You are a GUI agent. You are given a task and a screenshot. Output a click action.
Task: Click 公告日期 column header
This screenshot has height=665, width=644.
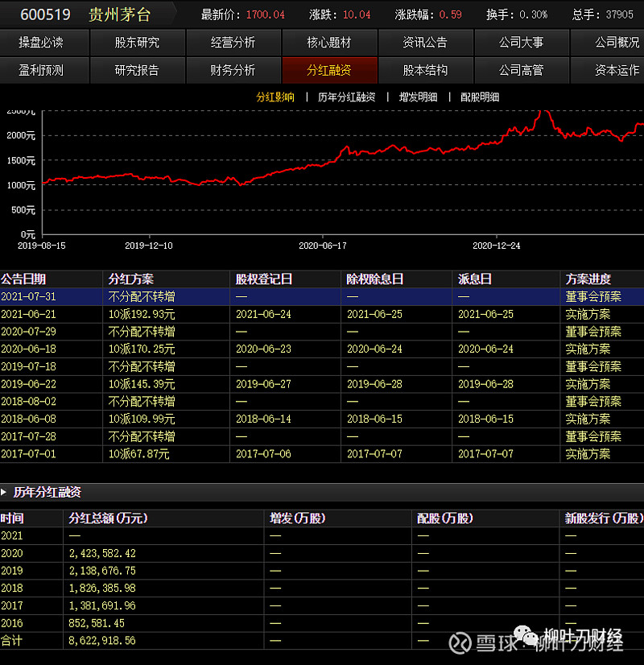(x=23, y=279)
